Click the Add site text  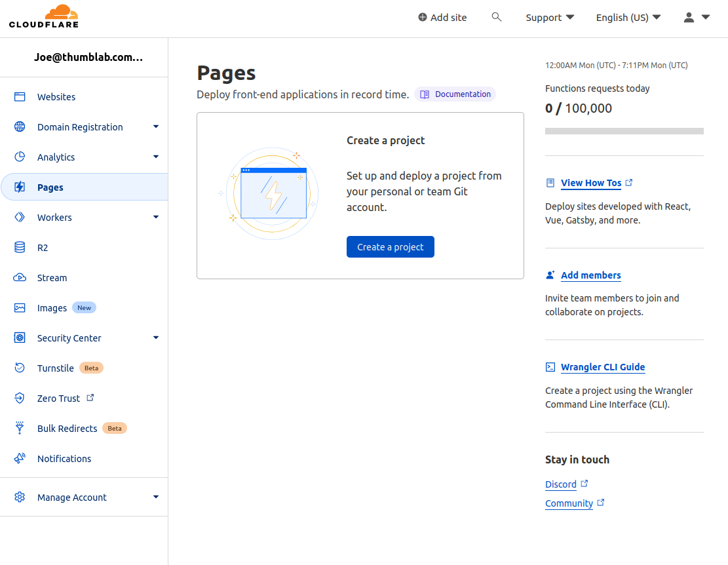pyautogui.click(x=448, y=18)
